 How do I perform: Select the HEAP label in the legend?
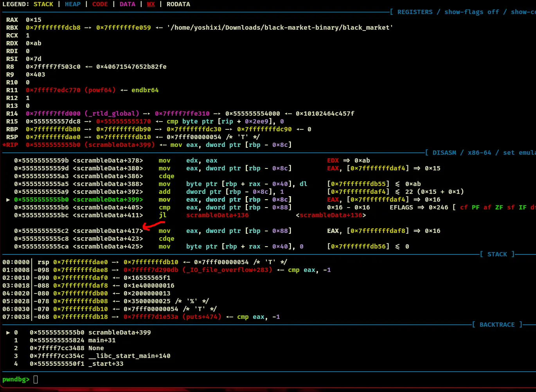click(x=72, y=4)
